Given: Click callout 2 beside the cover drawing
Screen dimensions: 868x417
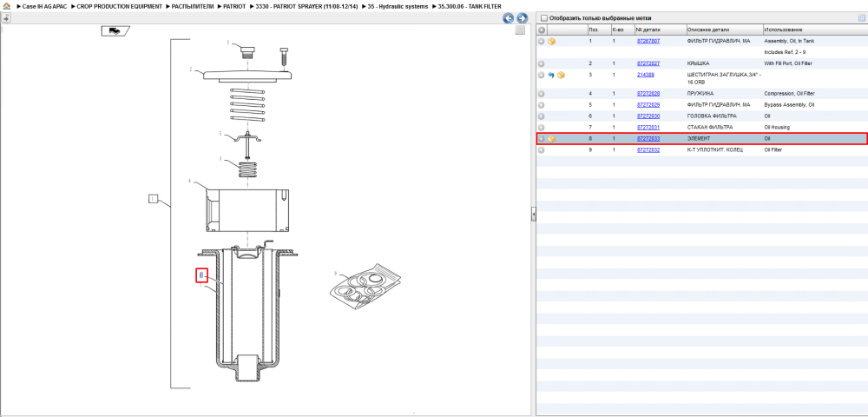Looking at the screenshot, I should (x=190, y=69).
